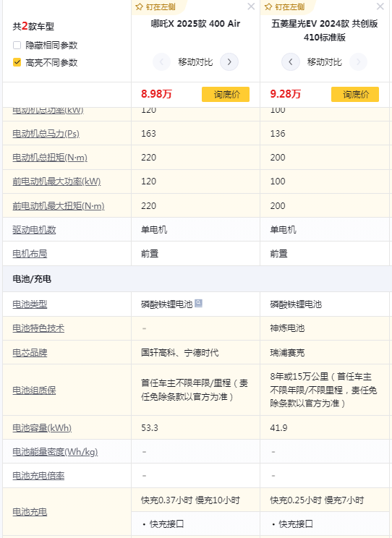The width and height of the screenshot is (392, 538).
Task: Click 钉在左侧 label on 五菱星光EV column
Action: click(x=289, y=7)
